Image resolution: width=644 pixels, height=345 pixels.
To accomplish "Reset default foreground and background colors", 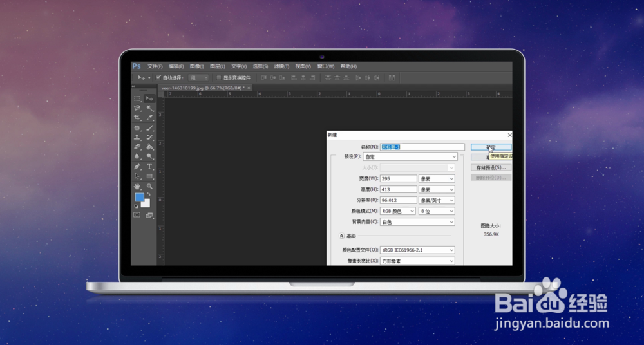I will [137, 206].
